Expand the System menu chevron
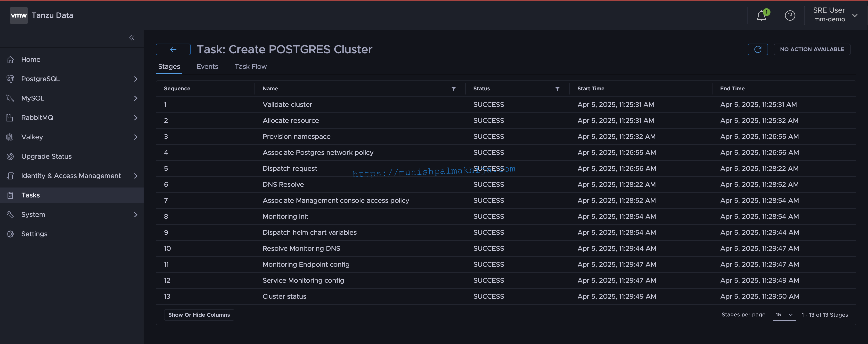Viewport: 868px width, 344px height. (x=135, y=214)
